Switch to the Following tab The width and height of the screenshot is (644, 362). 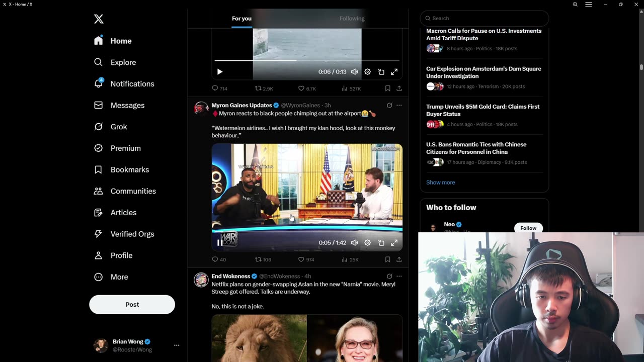[352, 19]
